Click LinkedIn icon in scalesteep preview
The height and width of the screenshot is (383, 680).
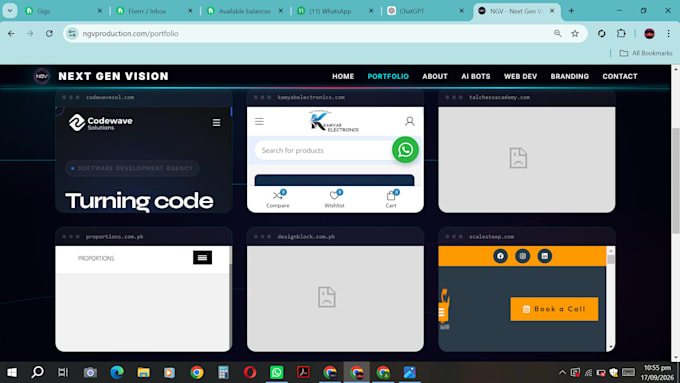coord(545,256)
